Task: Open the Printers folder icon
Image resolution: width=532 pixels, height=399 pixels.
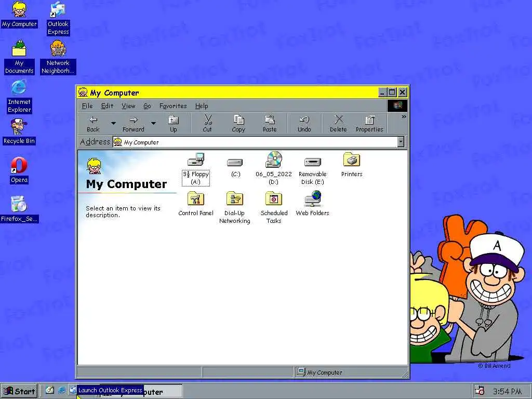Action: point(352,165)
